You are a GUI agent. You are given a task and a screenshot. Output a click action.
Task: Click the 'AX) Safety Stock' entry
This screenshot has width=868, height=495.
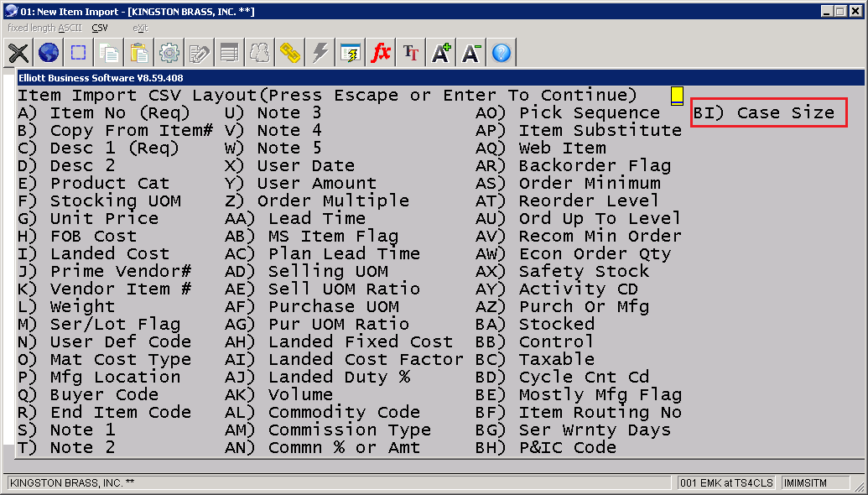pos(563,271)
